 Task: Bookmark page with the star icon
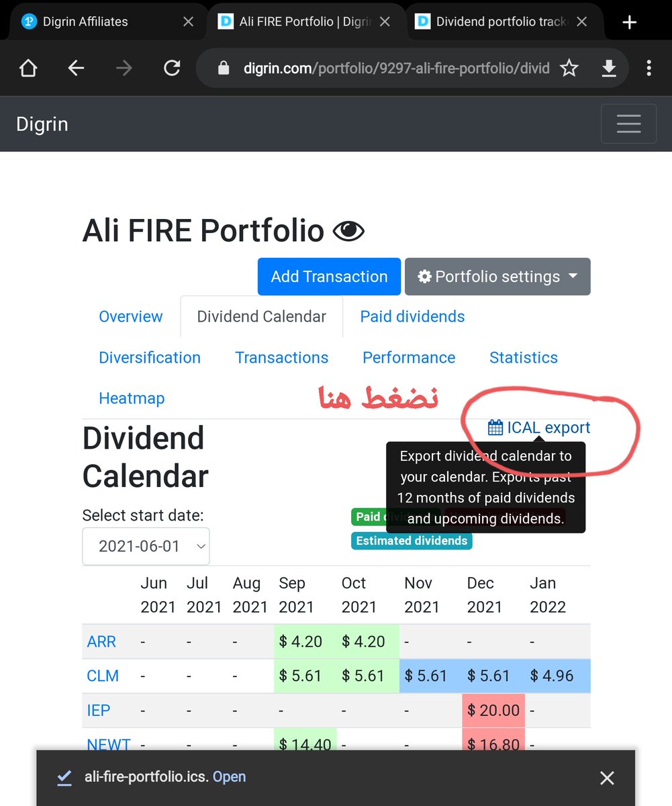pyautogui.click(x=569, y=68)
